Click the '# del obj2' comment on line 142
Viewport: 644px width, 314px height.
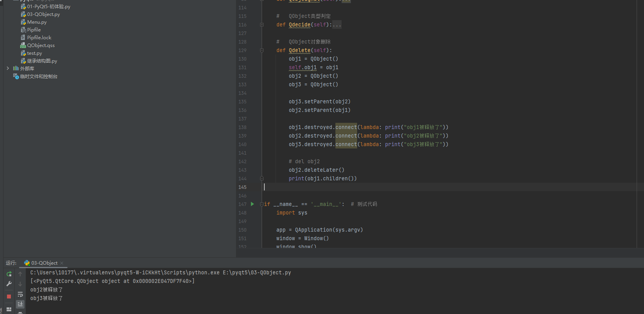click(x=304, y=162)
